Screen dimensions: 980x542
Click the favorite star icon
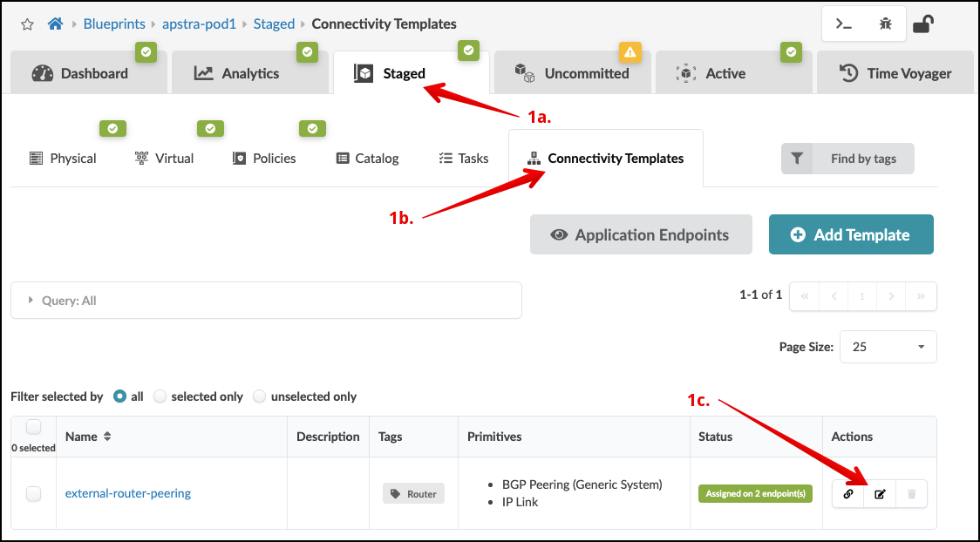tap(27, 24)
